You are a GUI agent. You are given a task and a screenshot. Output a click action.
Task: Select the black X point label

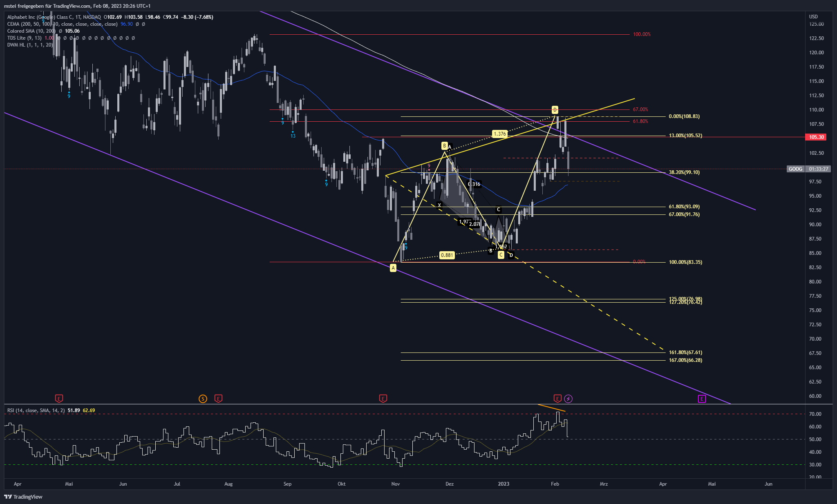coord(440,205)
